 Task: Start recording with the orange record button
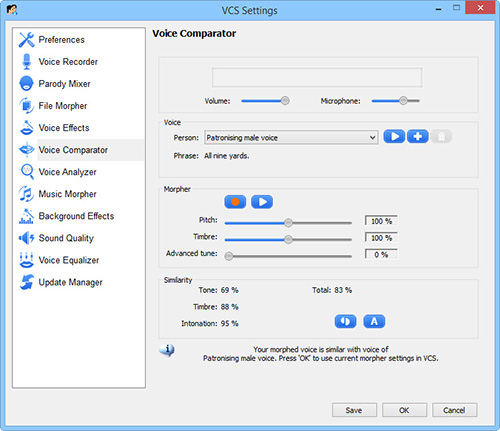235,202
